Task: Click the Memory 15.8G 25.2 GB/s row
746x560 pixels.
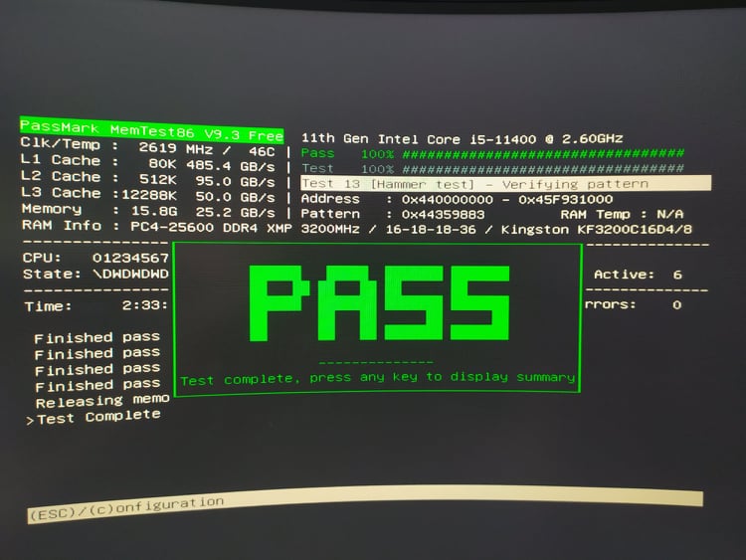Action: pos(148,210)
